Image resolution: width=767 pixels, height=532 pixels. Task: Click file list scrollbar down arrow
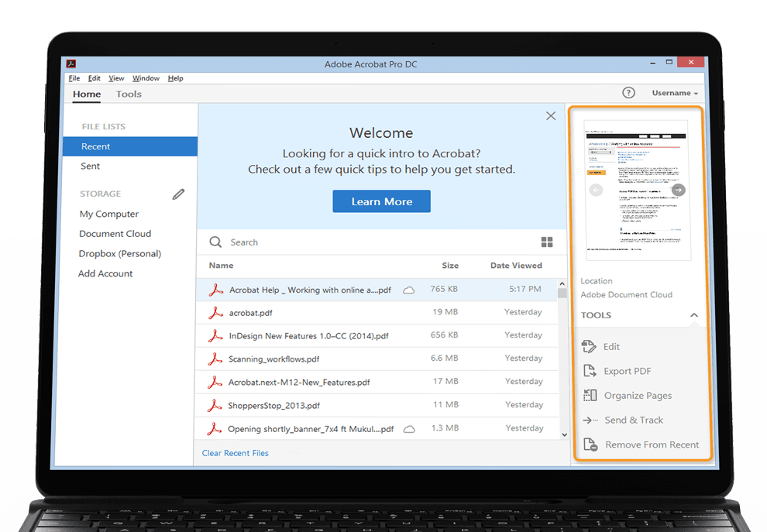click(565, 434)
